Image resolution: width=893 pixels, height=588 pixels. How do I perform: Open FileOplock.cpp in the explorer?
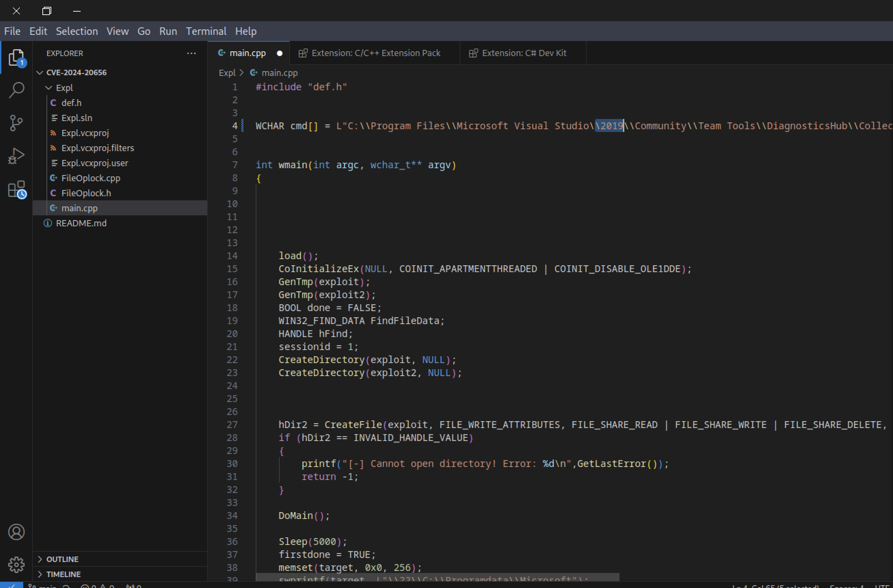click(x=90, y=178)
